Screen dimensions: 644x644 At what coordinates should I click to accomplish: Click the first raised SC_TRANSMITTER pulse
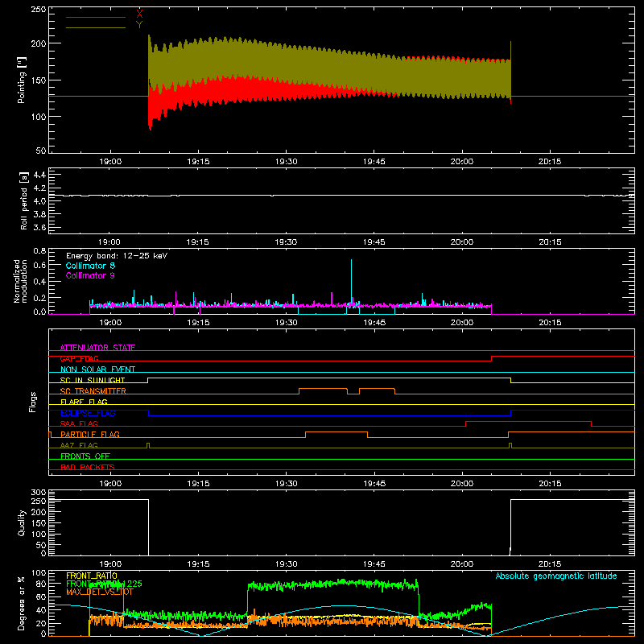point(324,389)
